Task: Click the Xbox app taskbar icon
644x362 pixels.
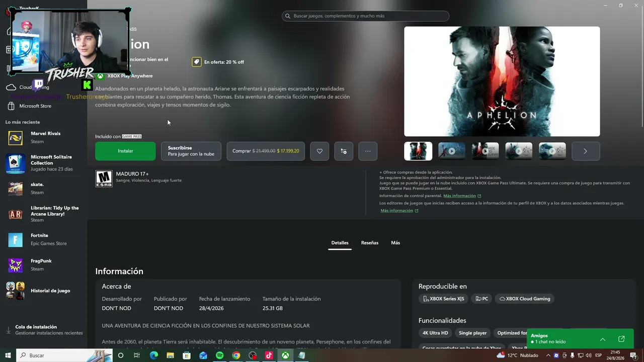Action: [x=285, y=355]
